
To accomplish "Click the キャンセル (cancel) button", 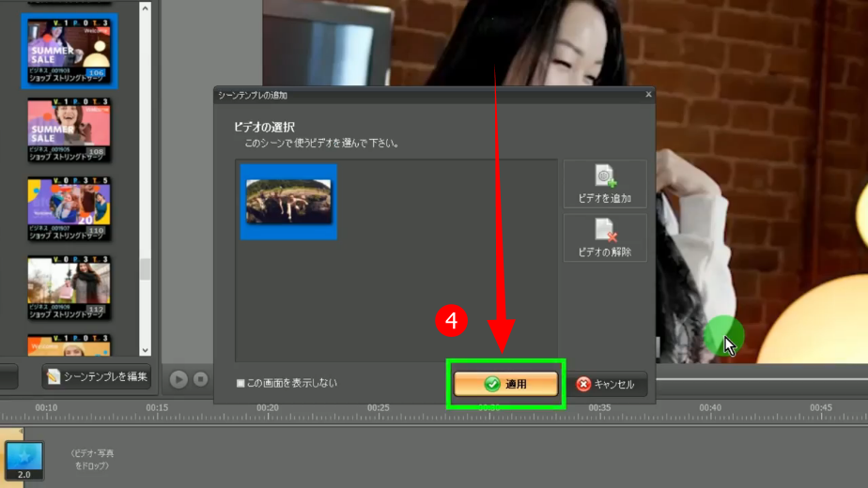I will pos(606,384).
